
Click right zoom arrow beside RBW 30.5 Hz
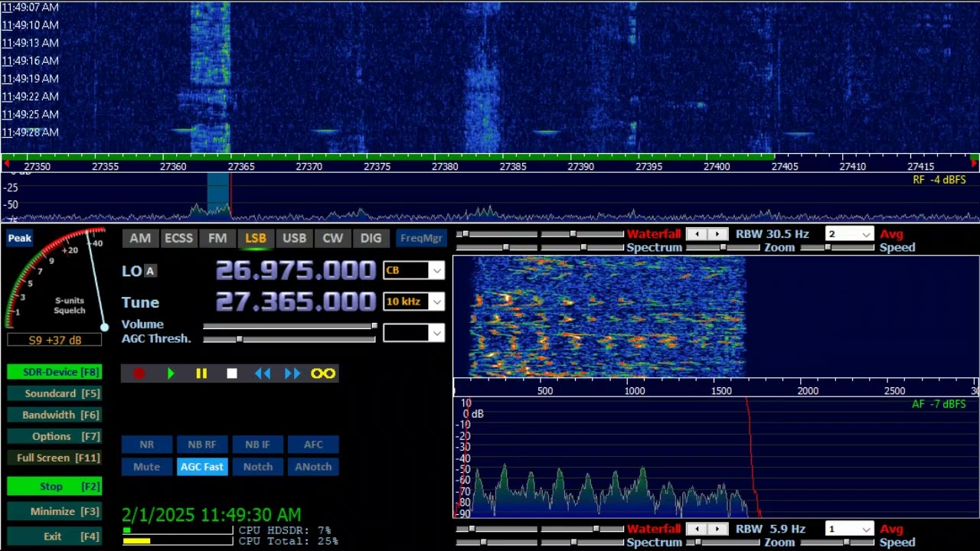[x=717, y=234]
